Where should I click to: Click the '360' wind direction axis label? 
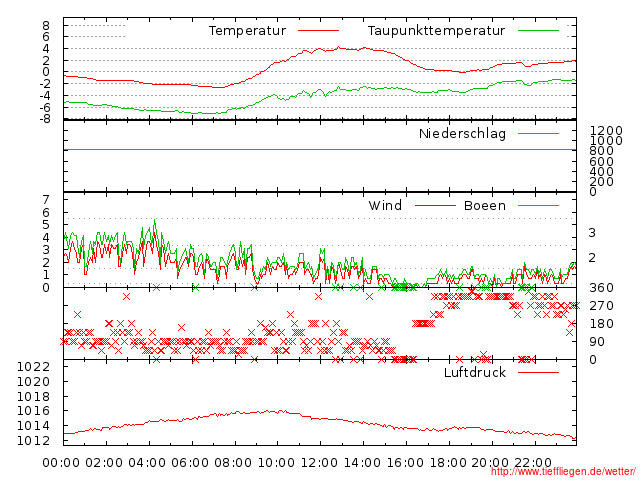[x=602, y=288]
